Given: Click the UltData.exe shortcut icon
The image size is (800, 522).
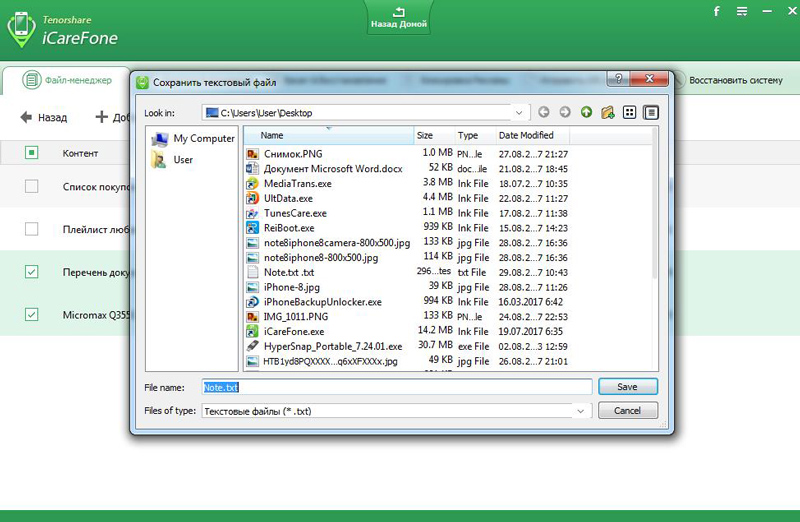Looking at the screenshot, I should pos(253,198).
